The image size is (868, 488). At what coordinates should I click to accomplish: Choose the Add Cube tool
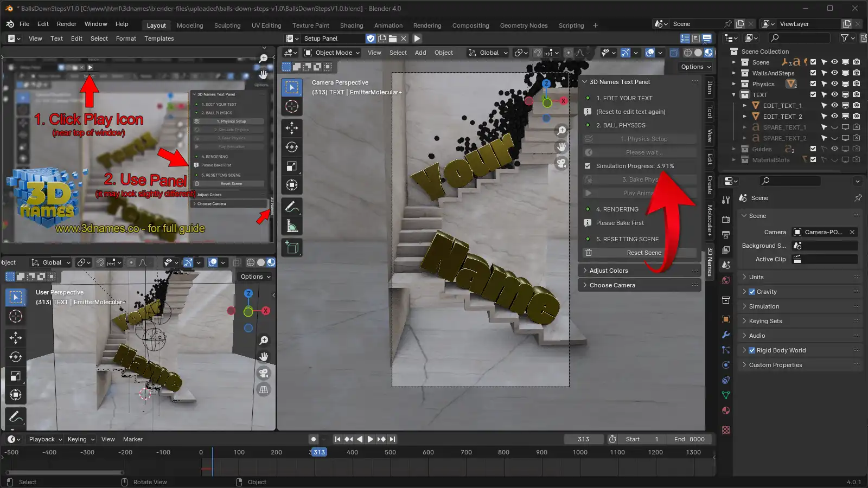(292, 248)
